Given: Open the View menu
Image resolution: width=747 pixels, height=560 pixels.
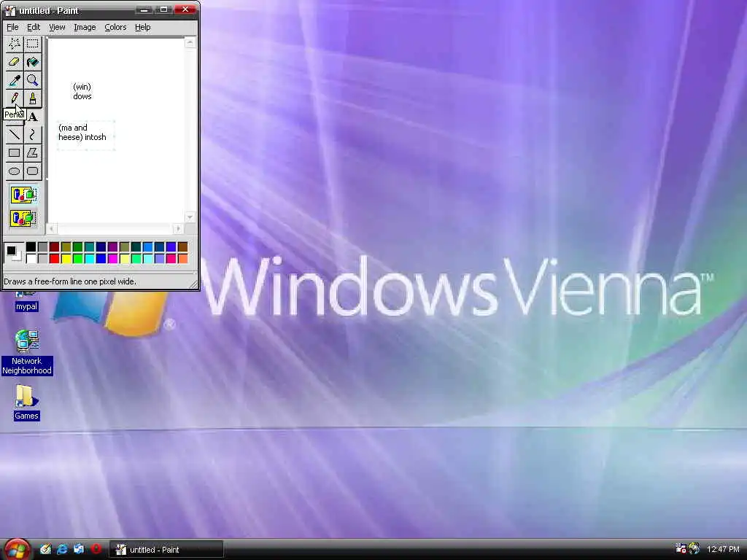Looking at the screenshot, I should coord(57,27).
